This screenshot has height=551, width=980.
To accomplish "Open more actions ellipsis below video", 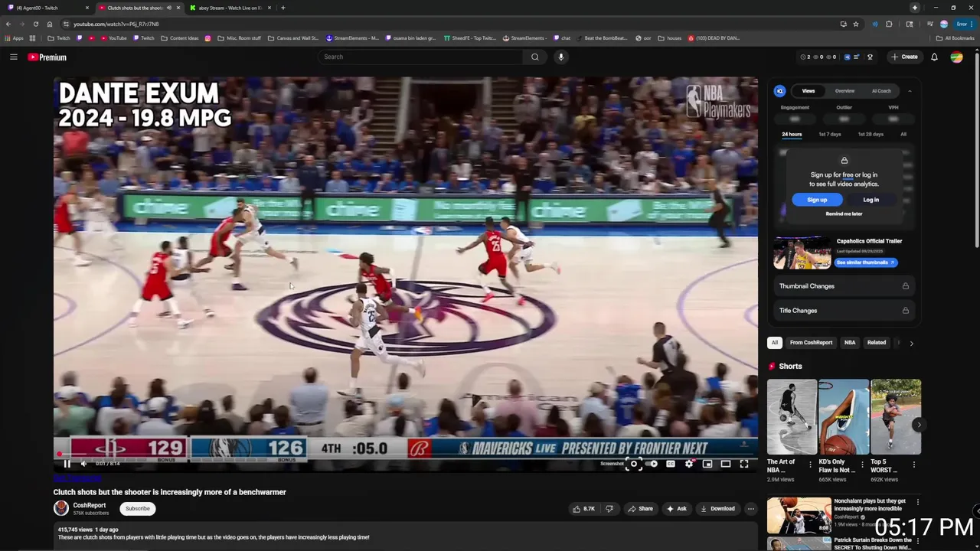I will click(x=751, y=509).
